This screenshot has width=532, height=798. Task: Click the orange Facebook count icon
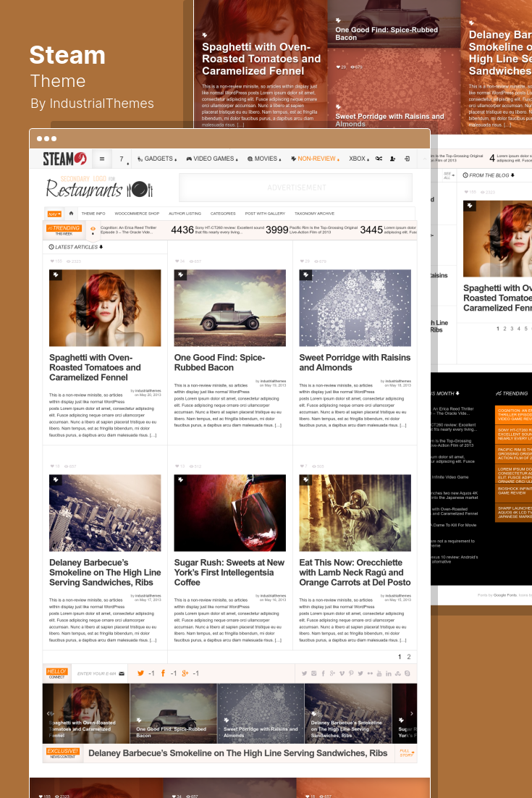click(163, 673)
